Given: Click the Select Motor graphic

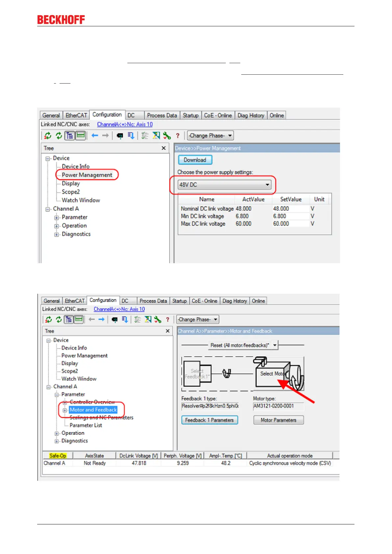Looking at the screenshot, I should point(279,374).
